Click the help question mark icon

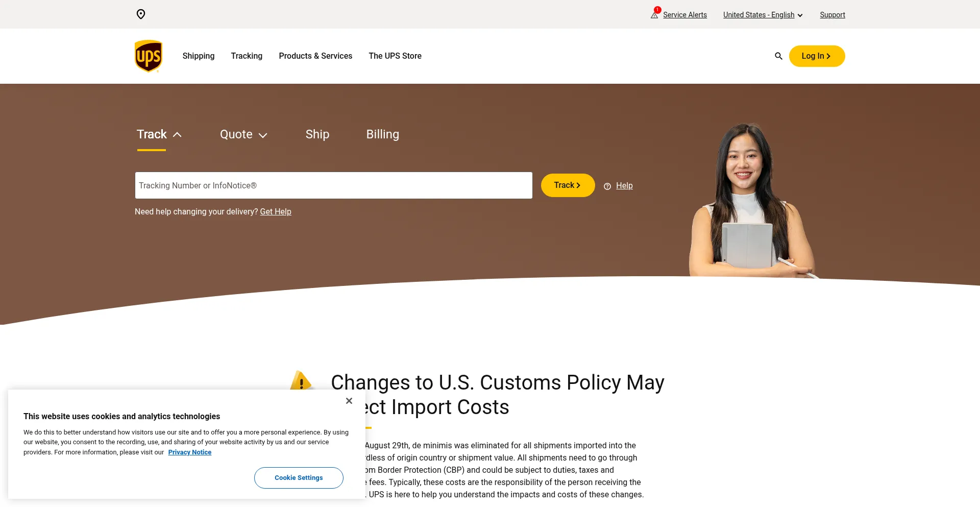607,186
